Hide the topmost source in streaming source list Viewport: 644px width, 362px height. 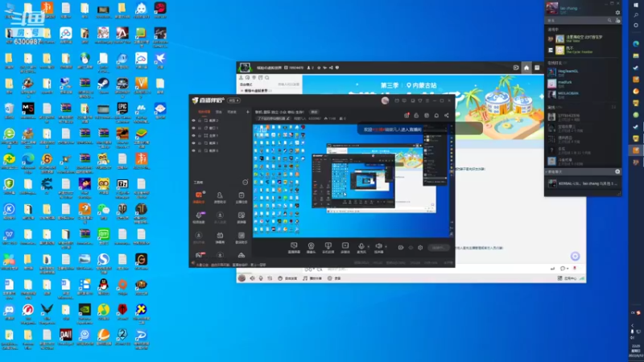[x=193, y=121]
